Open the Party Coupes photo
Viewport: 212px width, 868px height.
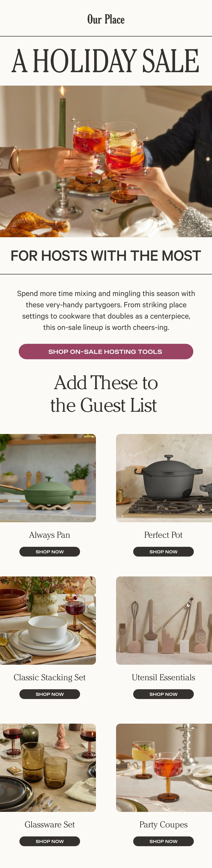point(164,768)
